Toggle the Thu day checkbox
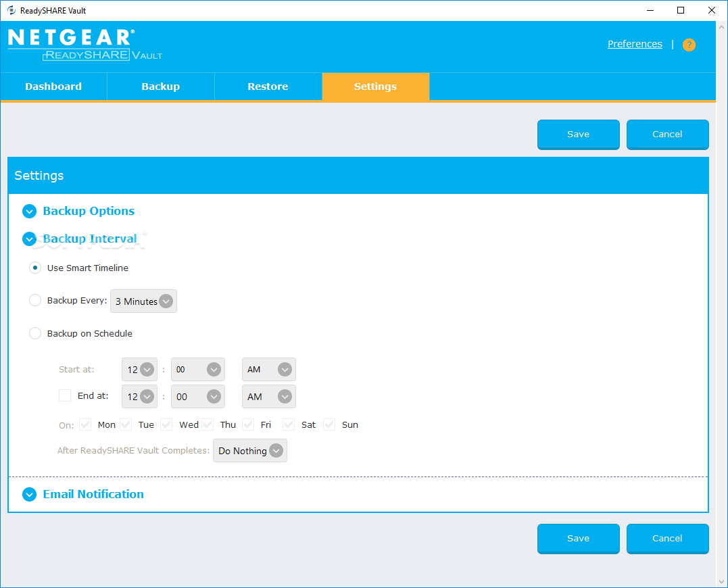 [x=208, y=424]
